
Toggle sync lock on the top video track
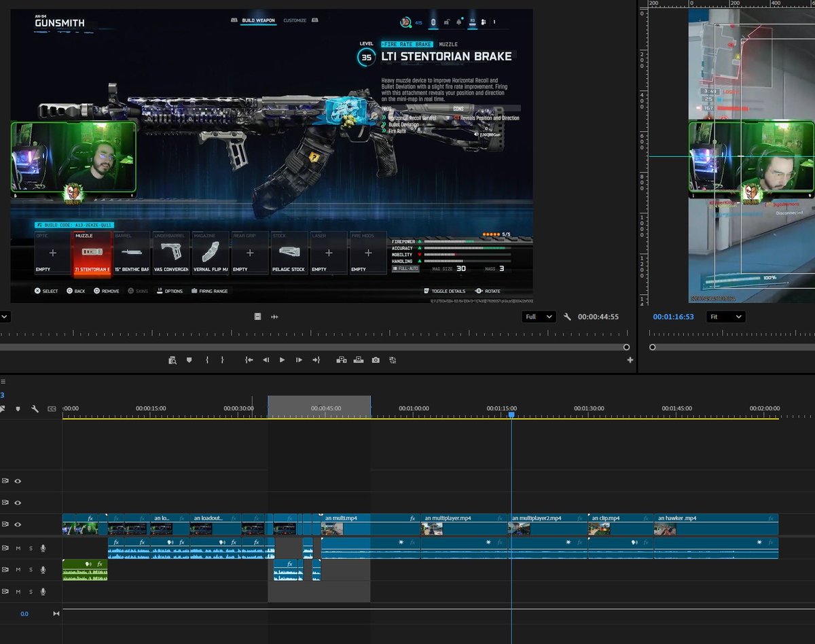pos(5,481)
